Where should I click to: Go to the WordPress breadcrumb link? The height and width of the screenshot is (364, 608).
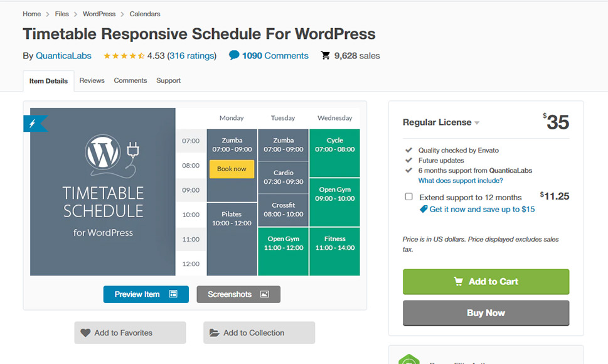pos(99,14)
